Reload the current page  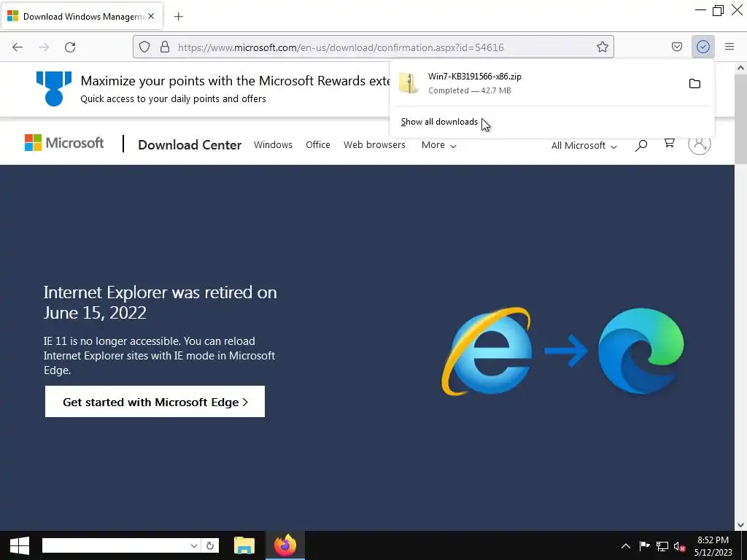tap(70, 47)
